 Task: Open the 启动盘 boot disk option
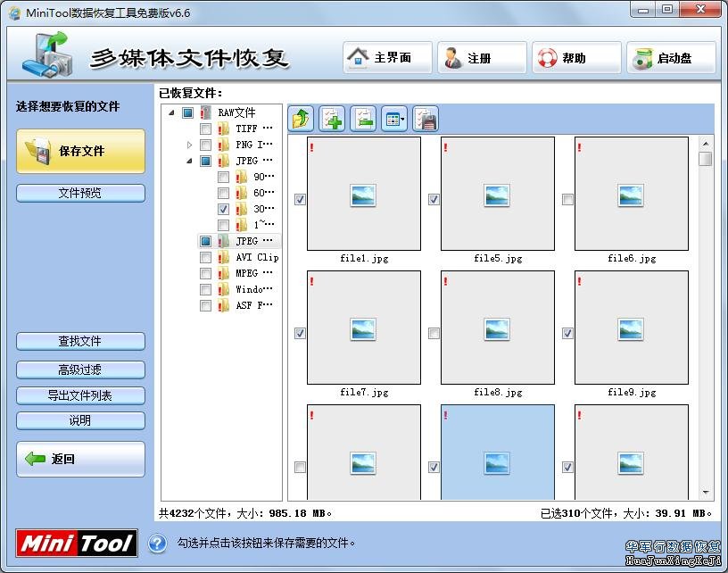coord(670,58)
